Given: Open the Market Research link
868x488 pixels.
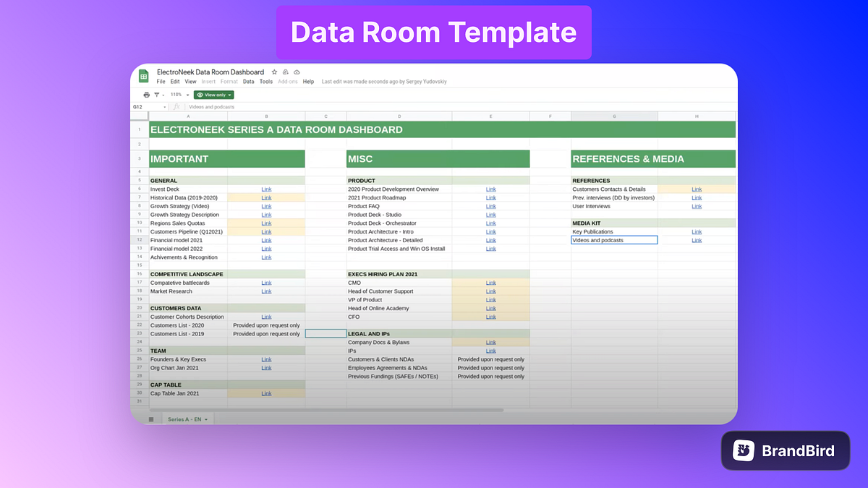Looking at the screenshot, I should tap(266, 291).
